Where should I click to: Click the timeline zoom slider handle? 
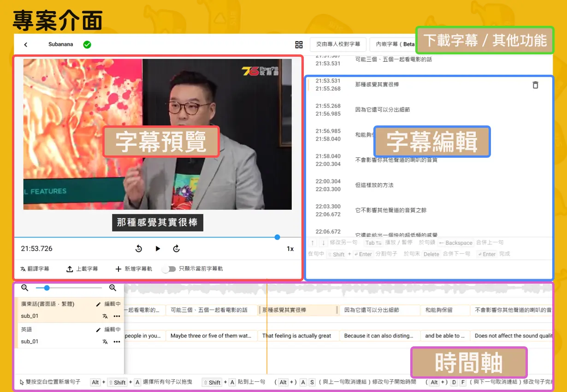point(47,288)
